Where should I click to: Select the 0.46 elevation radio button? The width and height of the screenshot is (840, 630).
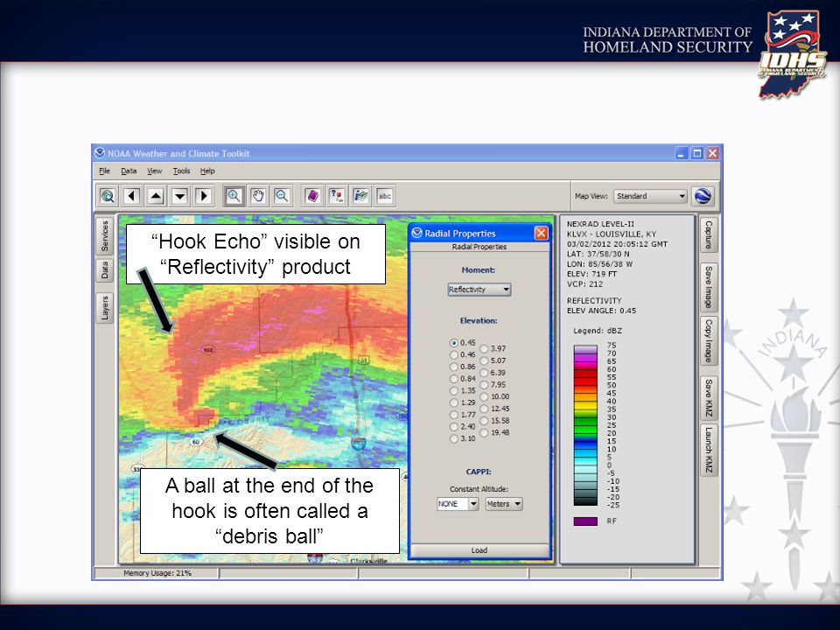point(454,354)
